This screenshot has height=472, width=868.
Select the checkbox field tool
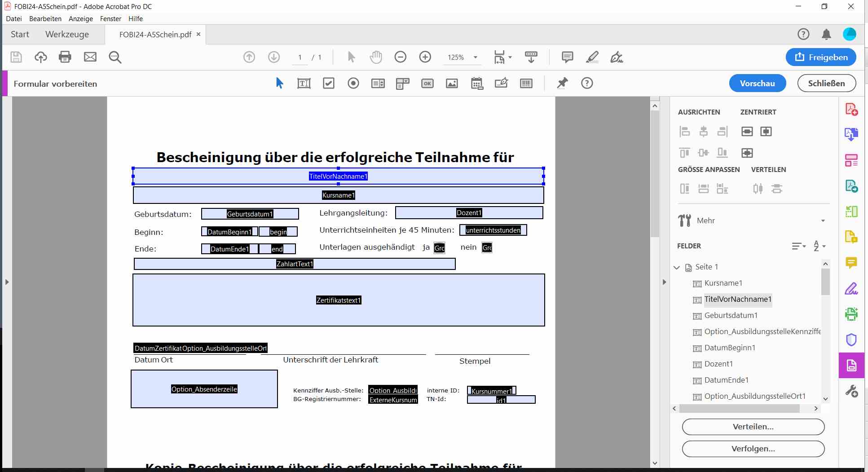point(329,84)
